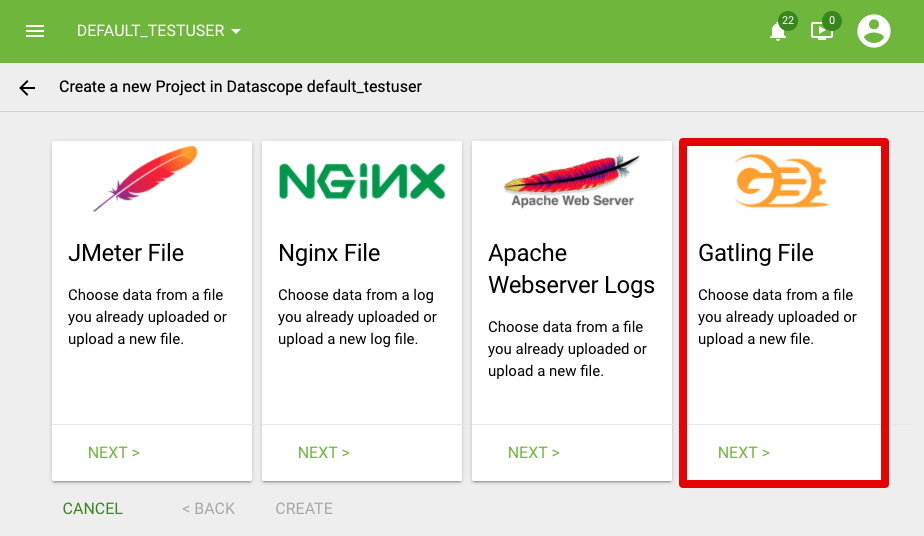Click NEXT on the JMeter File card
Viewport: 924px width, 536px height.
(114, 452)
